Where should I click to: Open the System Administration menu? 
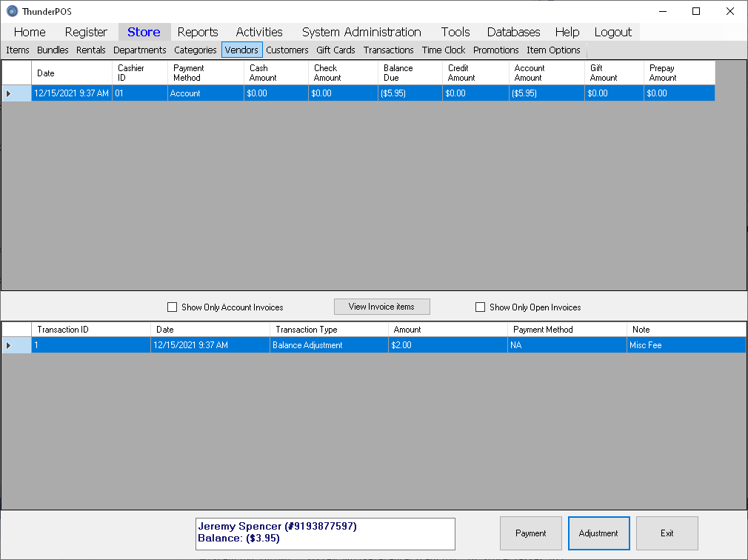click(x=361, y=32)
